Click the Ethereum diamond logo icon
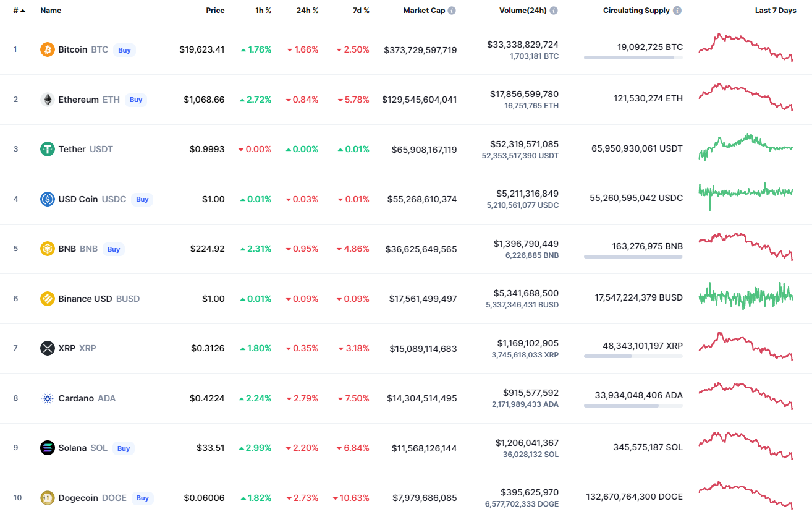This screenshot has height=522, width=812. point(48,100)
